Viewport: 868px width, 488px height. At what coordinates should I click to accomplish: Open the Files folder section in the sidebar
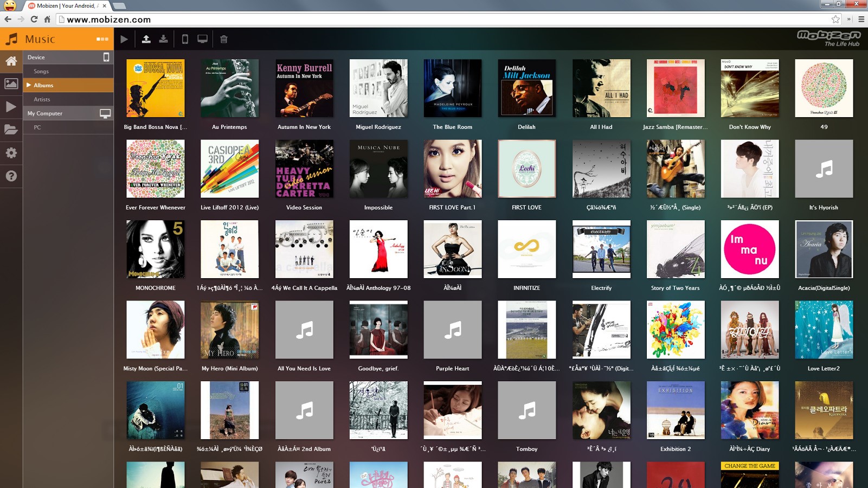pyautogui.click(x=11, y=130)
